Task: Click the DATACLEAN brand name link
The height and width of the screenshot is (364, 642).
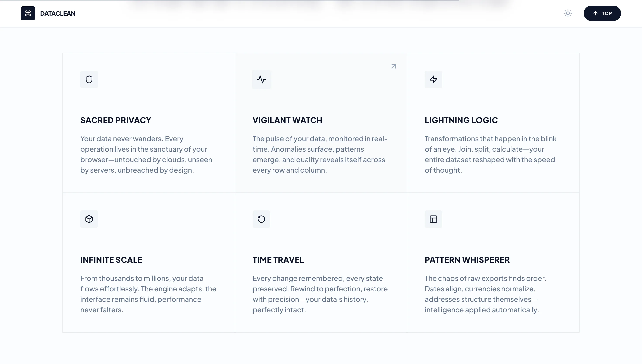Action: tap(57, 14)
